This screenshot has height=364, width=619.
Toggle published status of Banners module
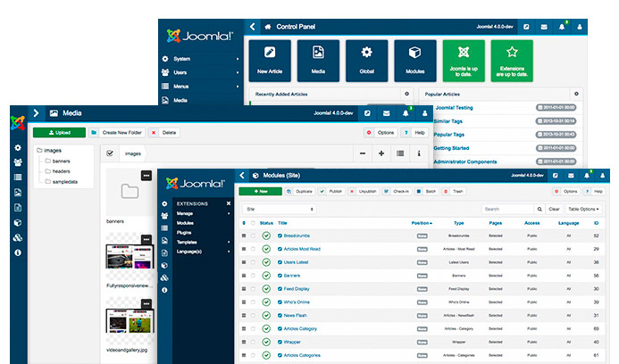pyautogui.click(x=266, y=276)
